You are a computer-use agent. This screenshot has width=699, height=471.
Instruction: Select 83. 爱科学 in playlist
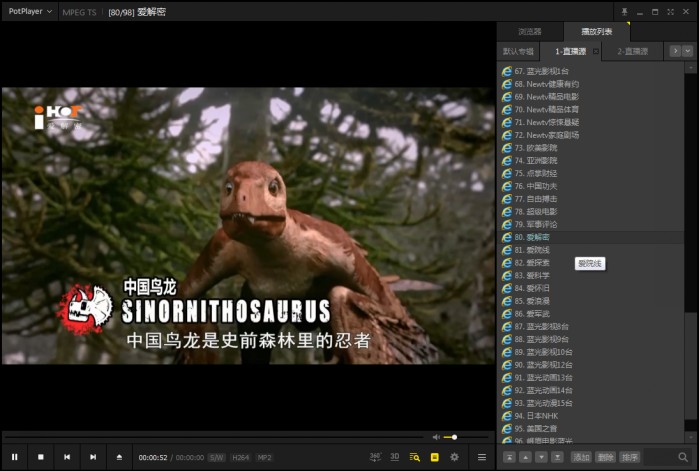point(532,275)
